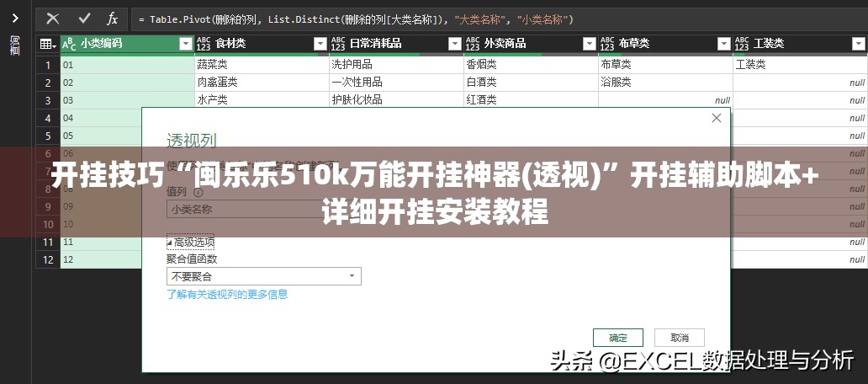
Task: Change data type icon of 外卖商品 column
Action: 473,44
